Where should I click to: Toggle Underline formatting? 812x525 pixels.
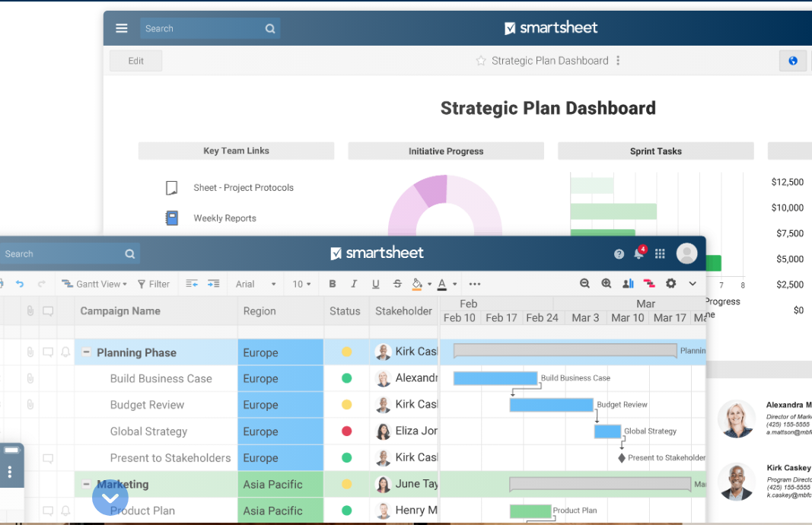coord(375,284)
